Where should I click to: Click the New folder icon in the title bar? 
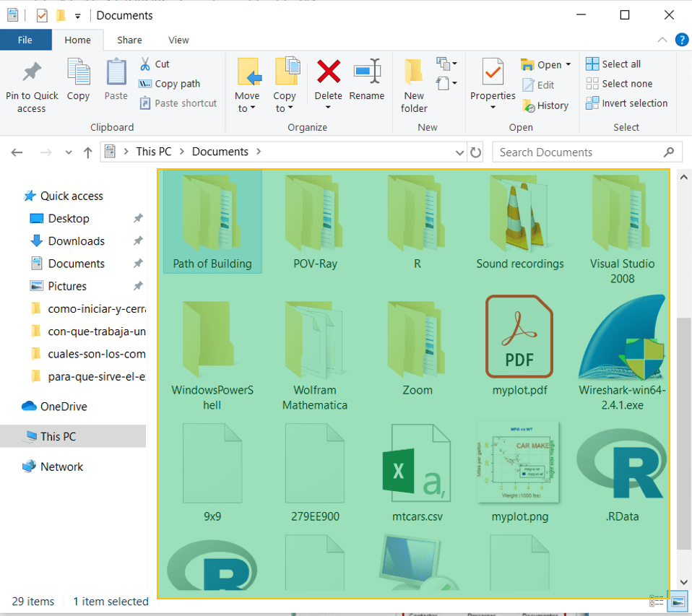click(x=61, y=16)
